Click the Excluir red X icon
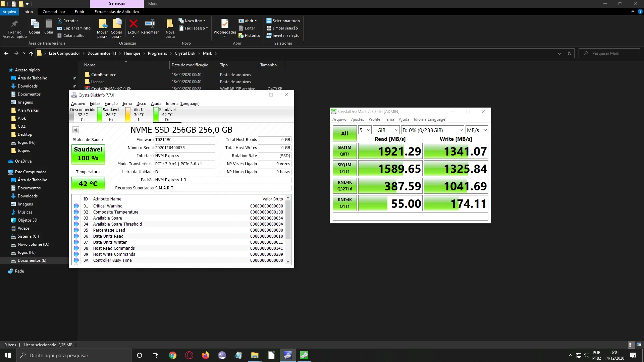Screen dimensions: 644x362 [x=133, y=24]
